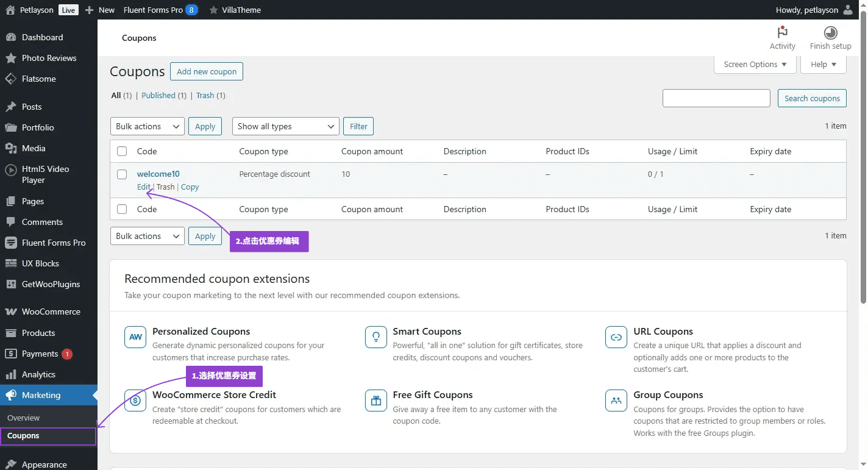
Task: Click the Add new coupon button
Action: (x=207, y=71)
